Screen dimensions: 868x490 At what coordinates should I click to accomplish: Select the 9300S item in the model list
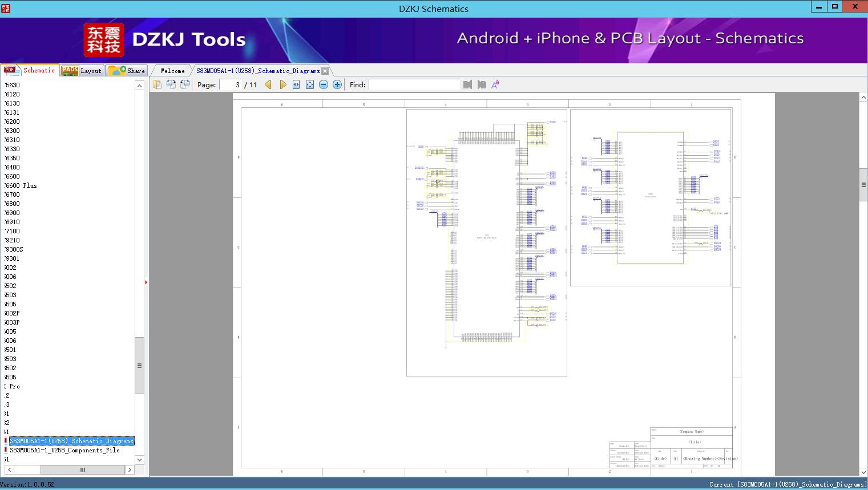[14, 249]
